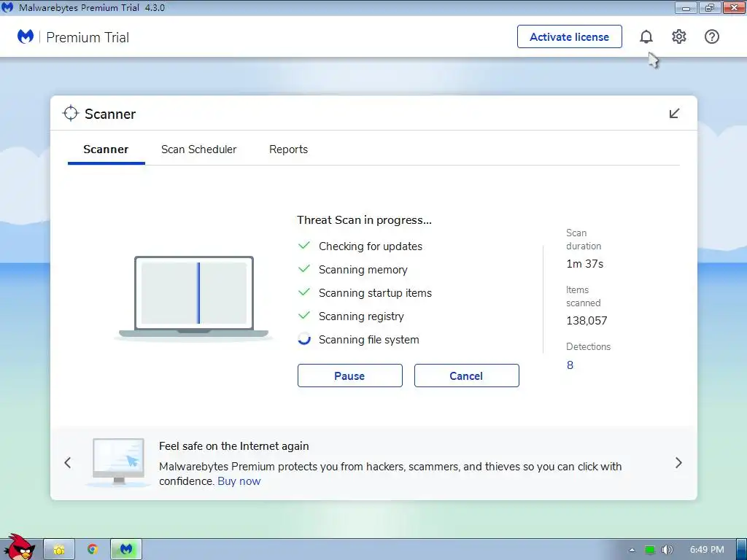Click the Scanning memory checkmark

(304, 269)
